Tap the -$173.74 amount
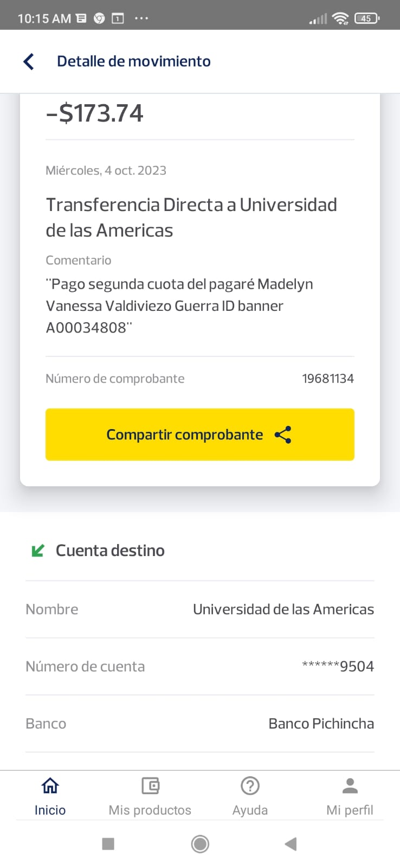Viewport: 400px width, 868px height. (95, 113)
